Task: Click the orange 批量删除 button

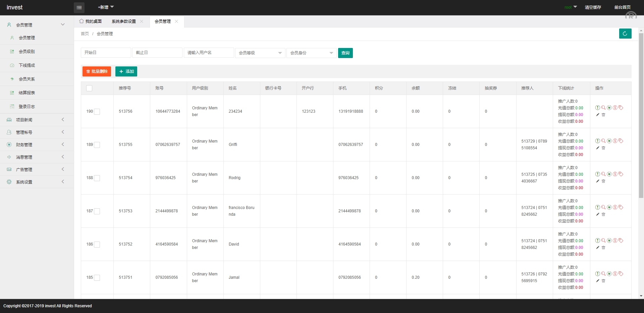Action: pyautogui.click(x=97, y=71)
